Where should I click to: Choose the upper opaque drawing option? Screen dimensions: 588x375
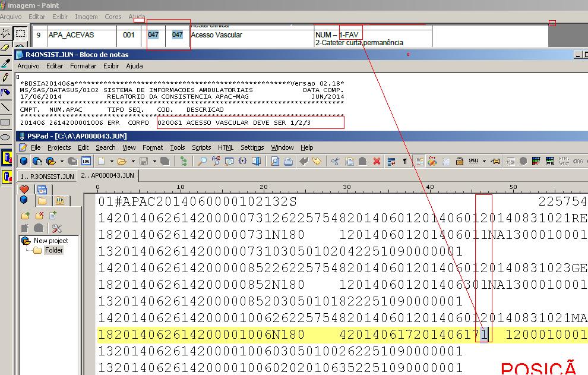7,158
